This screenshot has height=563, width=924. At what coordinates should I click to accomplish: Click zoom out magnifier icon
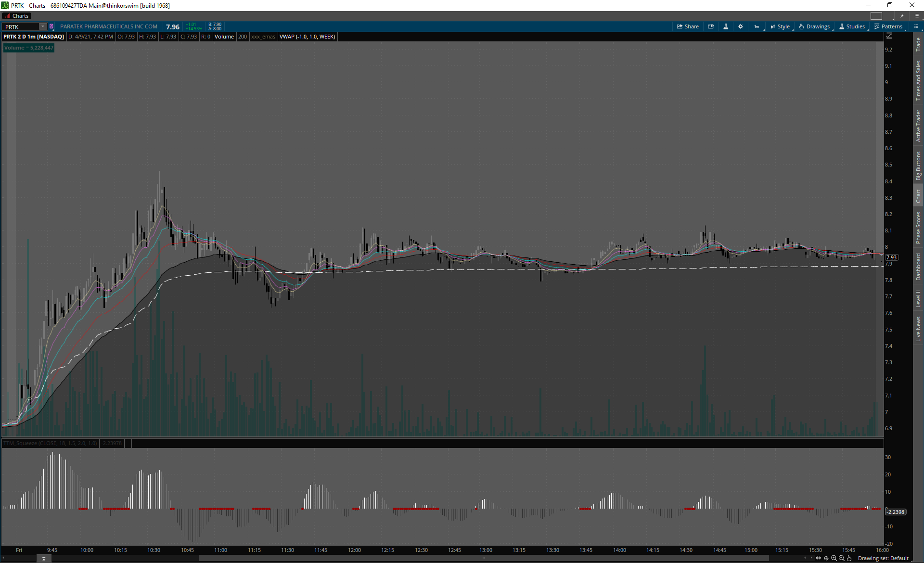pos(842,558)
